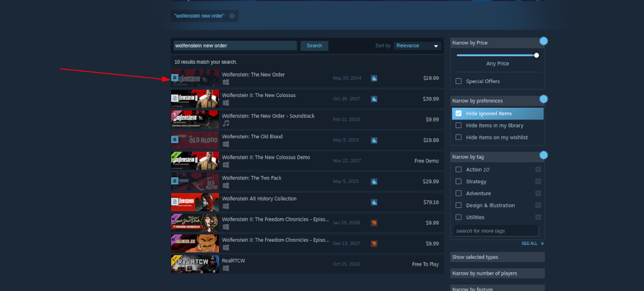The width and height of the screenshot is (644, 291).
Task: Click the library badge on Wolfenstein: The Old Blood
Action: (x=174, y=139)
